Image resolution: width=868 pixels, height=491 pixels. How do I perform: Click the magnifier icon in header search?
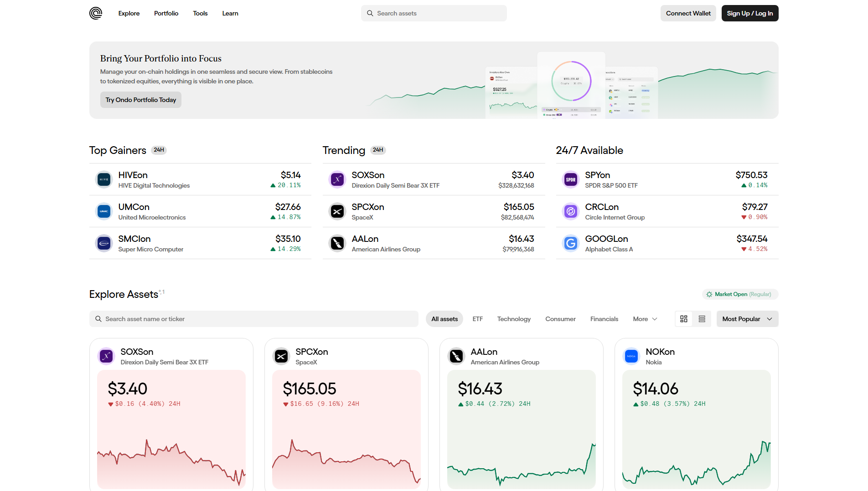370,13
